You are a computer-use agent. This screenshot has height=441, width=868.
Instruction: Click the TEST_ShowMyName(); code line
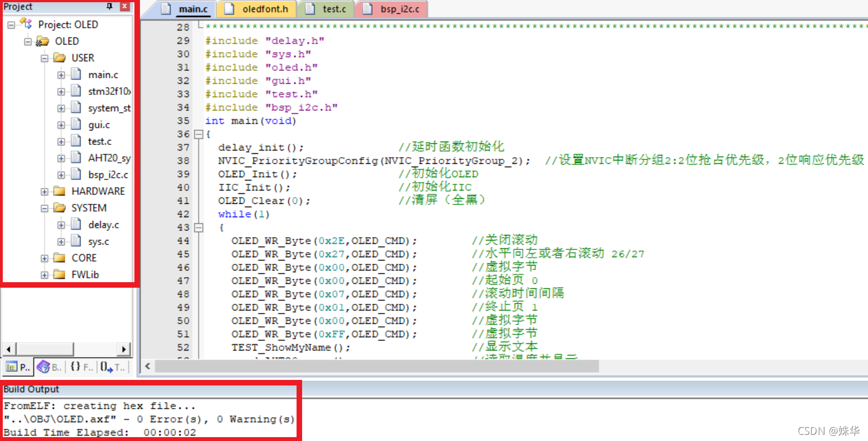pyautogui.click(x=291, y=347)
